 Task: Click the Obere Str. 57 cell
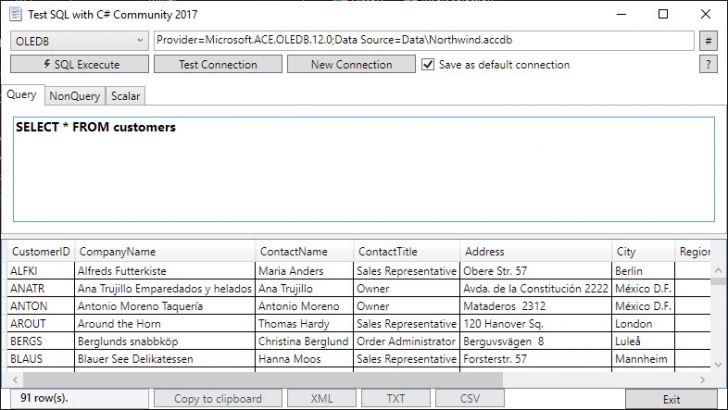pos(535,271)
